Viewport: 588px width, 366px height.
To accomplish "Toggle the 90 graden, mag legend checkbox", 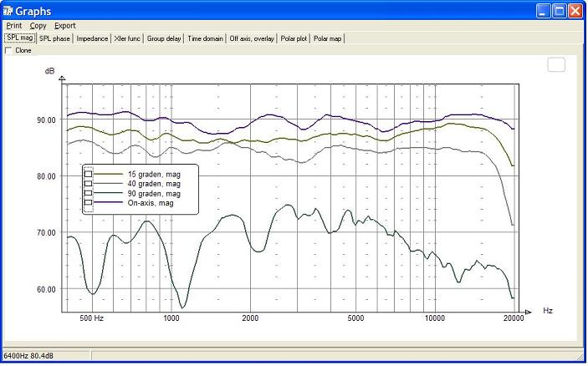I will (x=88, y=193).
